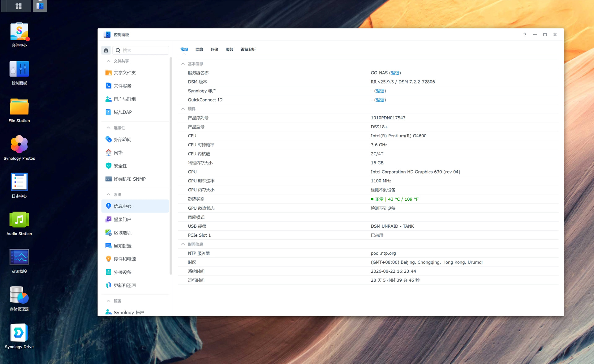Open Terminal & SNMP (终端机和 SNMP) settings
Viewport: 594px width, 364px height.
135,179
